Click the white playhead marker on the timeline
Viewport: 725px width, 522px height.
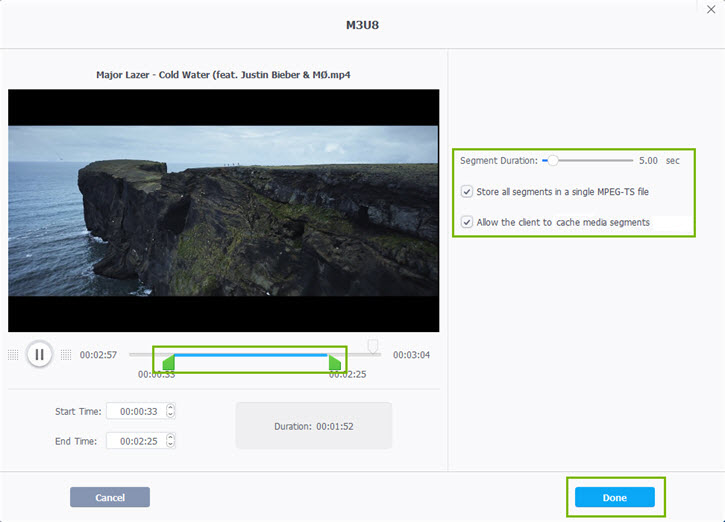(x=373, y=346)
